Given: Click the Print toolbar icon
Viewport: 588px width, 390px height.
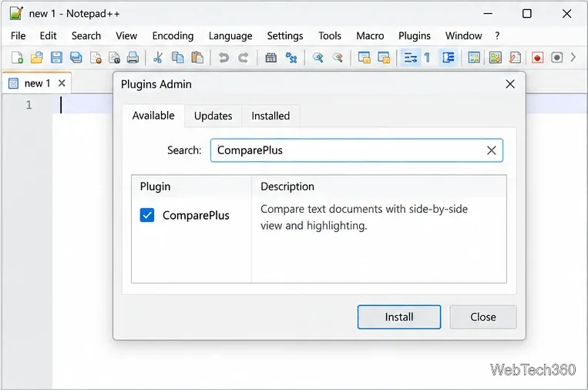Looking at the screenshot, I should 133,57.
